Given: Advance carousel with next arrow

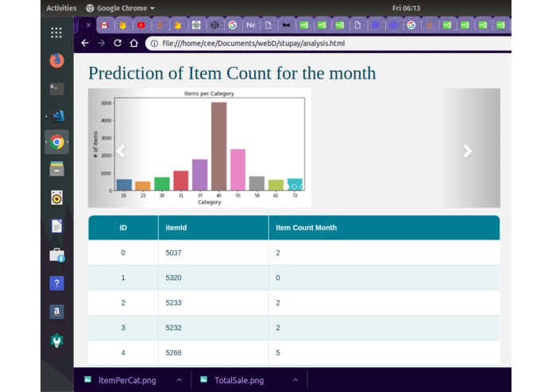Looking at the screenshot, I should (x=468, y=152).
